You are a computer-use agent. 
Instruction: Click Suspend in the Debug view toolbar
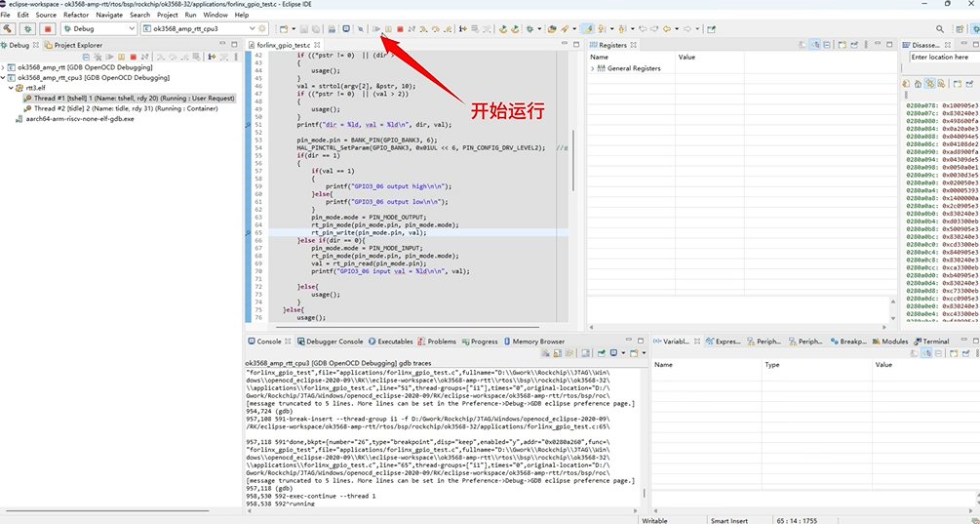tap(121, 57)
